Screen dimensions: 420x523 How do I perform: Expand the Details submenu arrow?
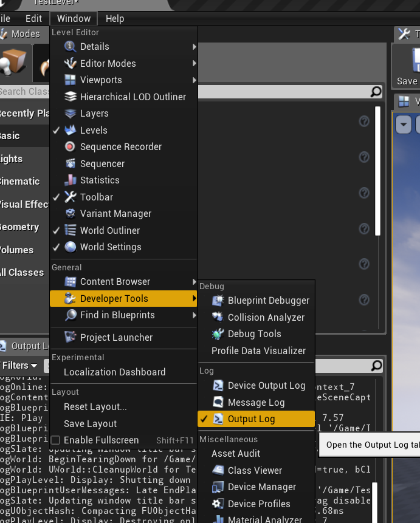click(194, 47)
